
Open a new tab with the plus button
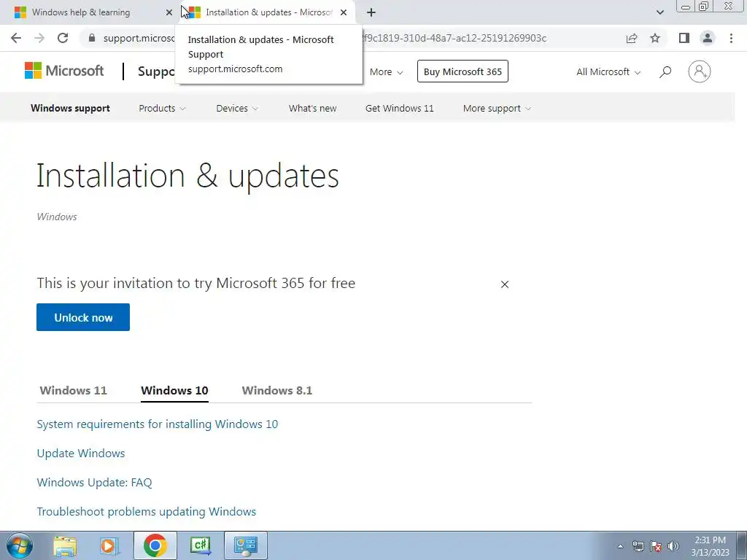371,12
